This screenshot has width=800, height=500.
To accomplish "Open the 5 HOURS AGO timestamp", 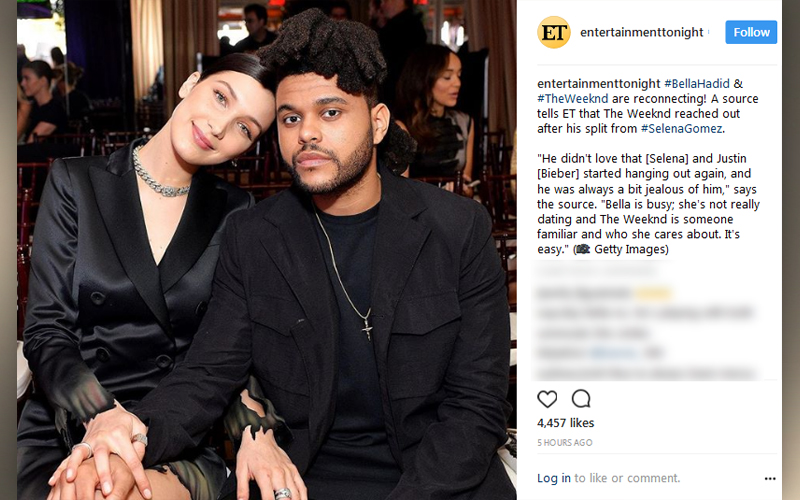I will click(564, 443).
